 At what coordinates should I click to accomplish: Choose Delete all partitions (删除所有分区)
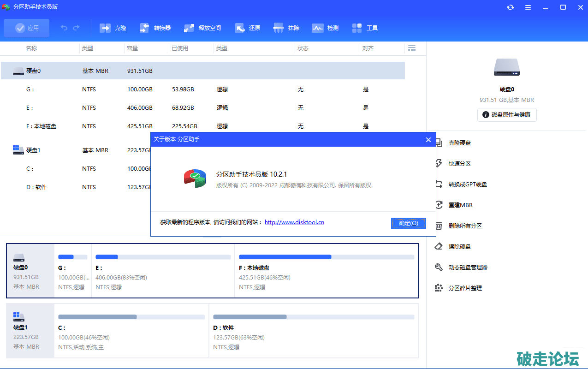point(465,226)
